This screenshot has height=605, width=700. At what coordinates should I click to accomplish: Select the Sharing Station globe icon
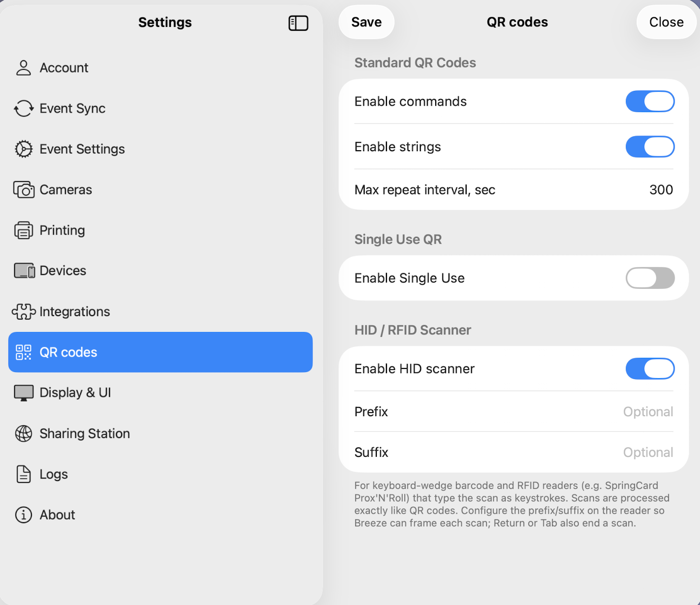[23, 433]
